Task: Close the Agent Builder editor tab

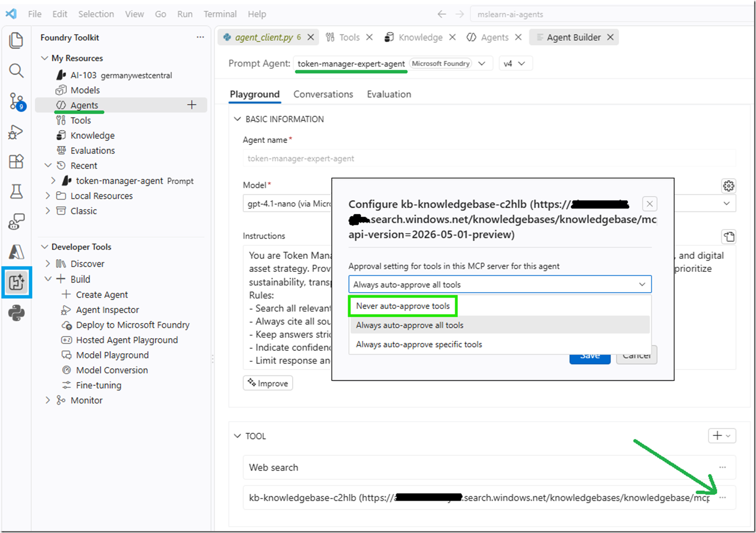Action: pos(610,37)
